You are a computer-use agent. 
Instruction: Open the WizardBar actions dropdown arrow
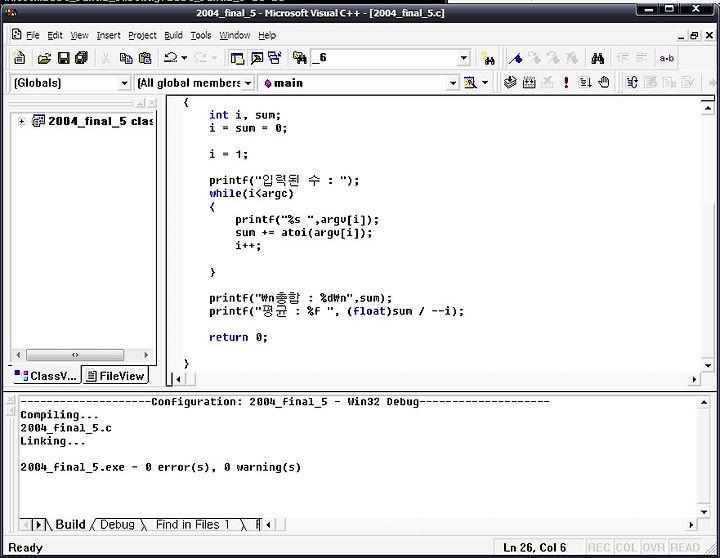point(485,83)
